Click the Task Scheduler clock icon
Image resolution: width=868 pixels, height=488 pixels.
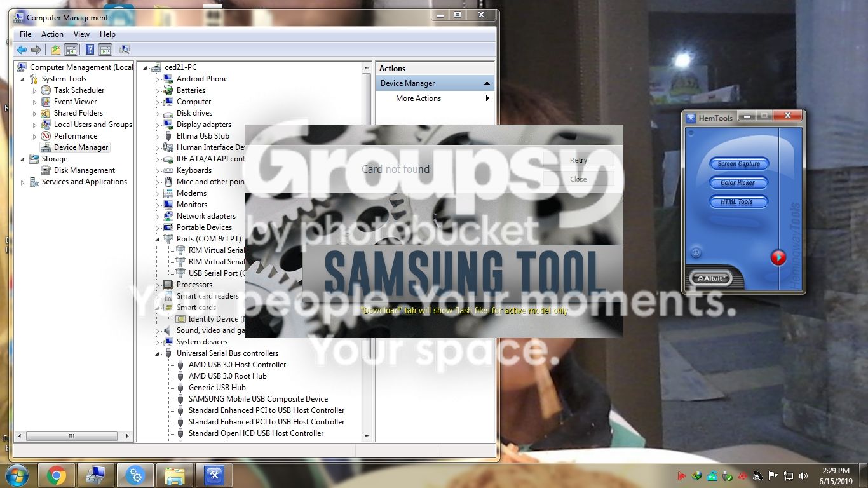click(x=46, y=90)
